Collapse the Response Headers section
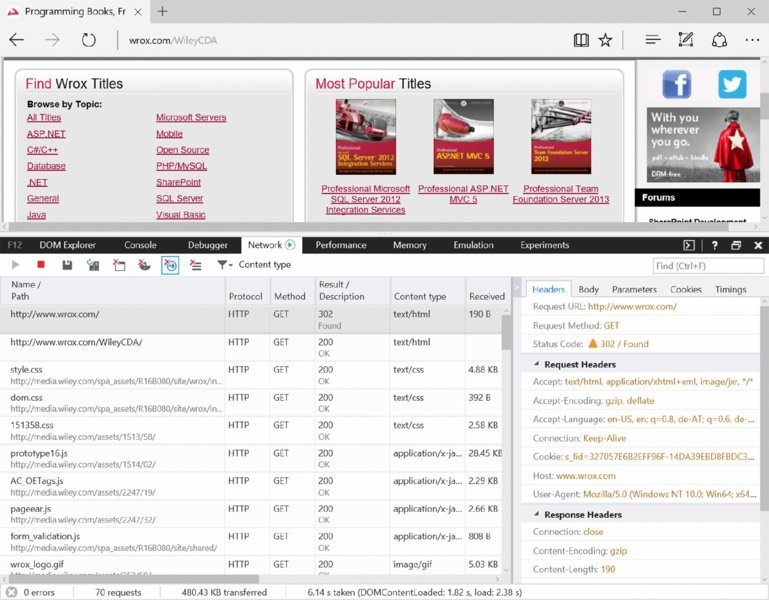 [537, 514]
